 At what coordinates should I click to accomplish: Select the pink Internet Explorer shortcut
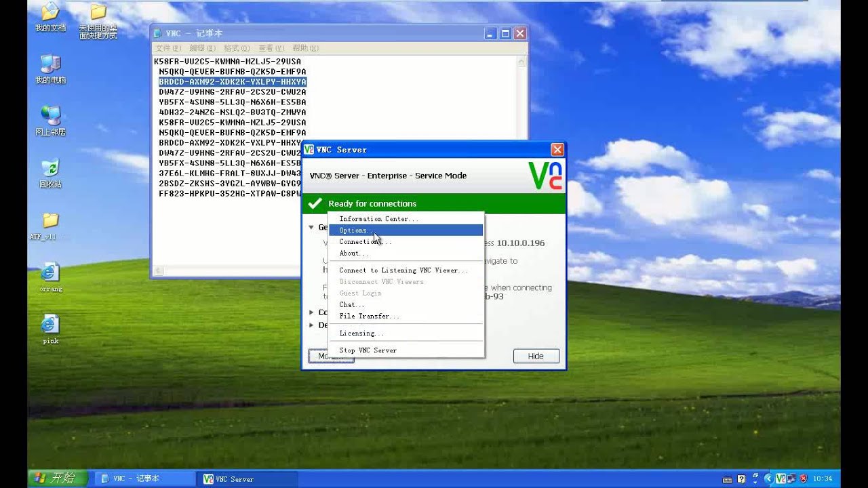click(50, 330)
